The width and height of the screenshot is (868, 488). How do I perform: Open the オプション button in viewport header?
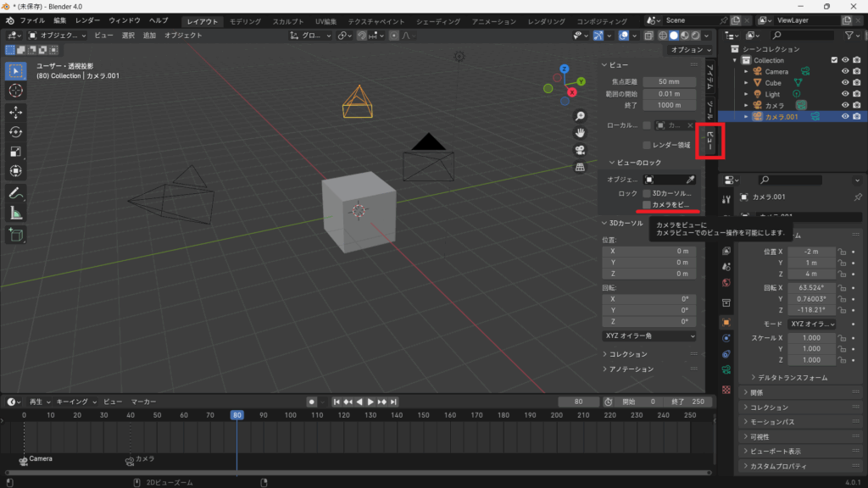tap(687, 50)
